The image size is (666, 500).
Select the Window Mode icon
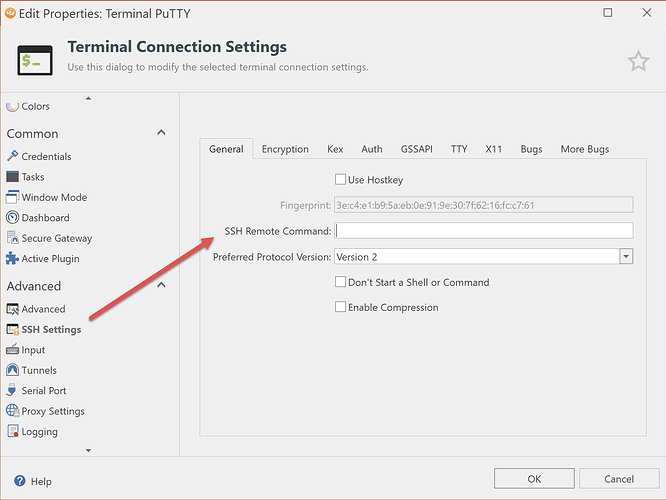(x=13, y=197)
